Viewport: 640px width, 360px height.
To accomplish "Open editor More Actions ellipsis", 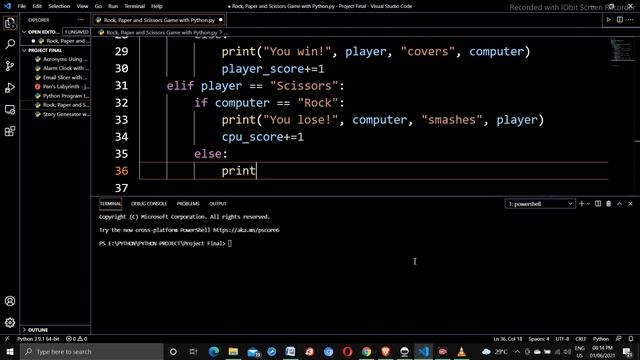I will coord(631,20).
